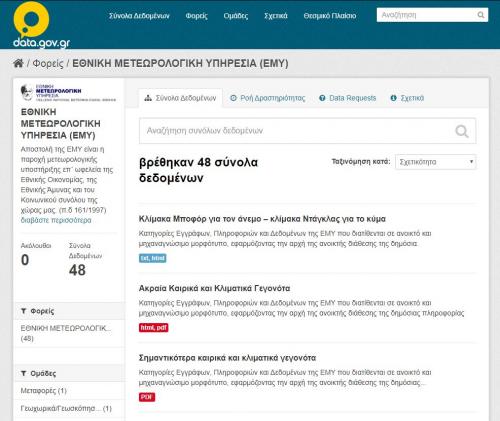The image size is (500, 421).
Task: Open Ακραία Καιρικά και Κλιματικά Γεγονότα dataset
Action: pos(214,288)
